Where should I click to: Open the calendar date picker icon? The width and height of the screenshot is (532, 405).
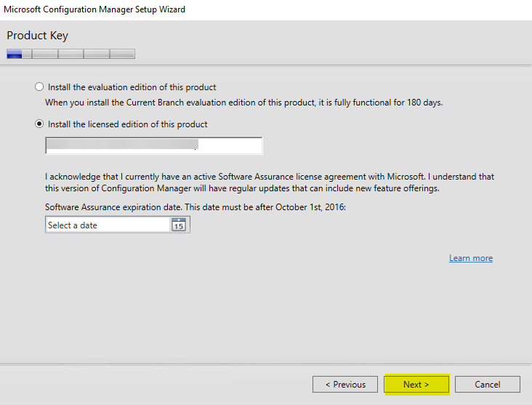coord(179,225)
